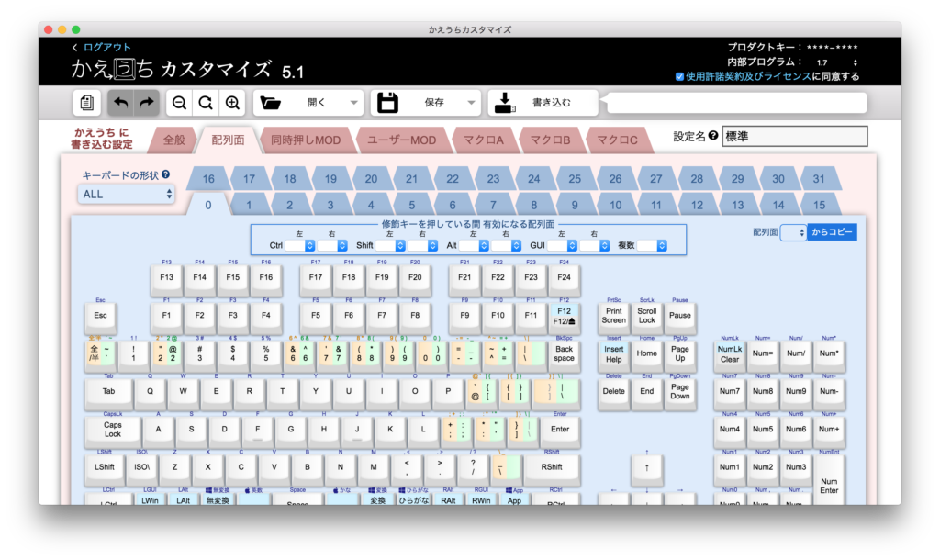Toggle the license agreement checkbox

(x=679, y=77)
